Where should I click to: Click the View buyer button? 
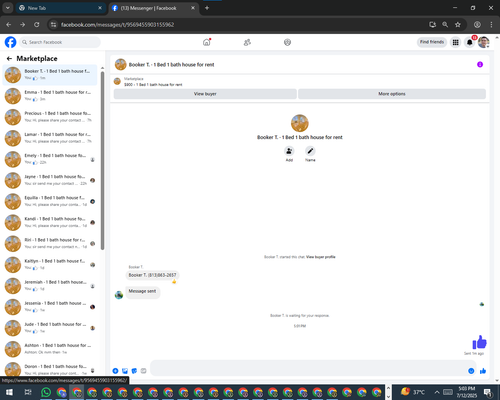(205, 94)
